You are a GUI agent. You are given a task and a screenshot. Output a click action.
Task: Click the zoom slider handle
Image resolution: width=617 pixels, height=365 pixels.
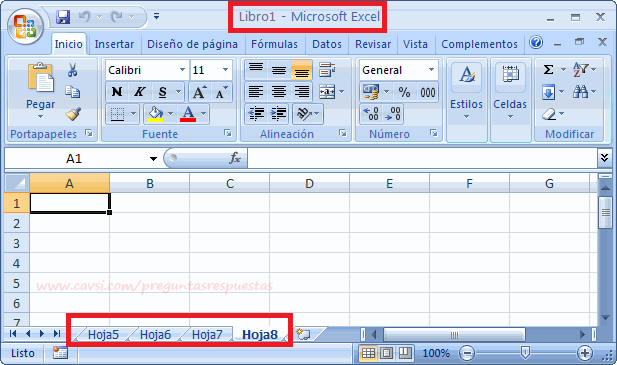tap(525, 352)
